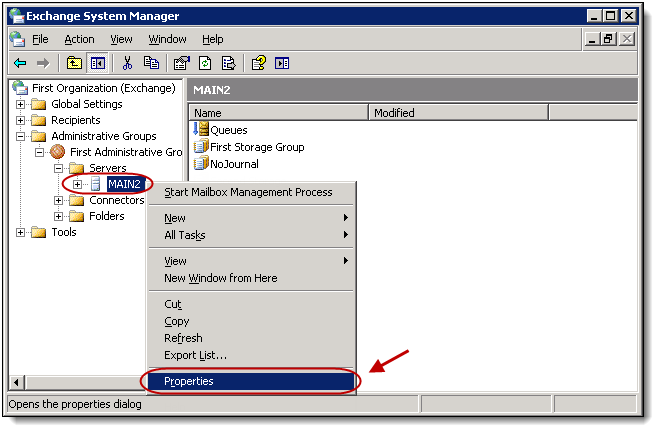The width and height of the screenshot is (661, 434).
Task: Open the Help menu
Action: coord(212,39)
